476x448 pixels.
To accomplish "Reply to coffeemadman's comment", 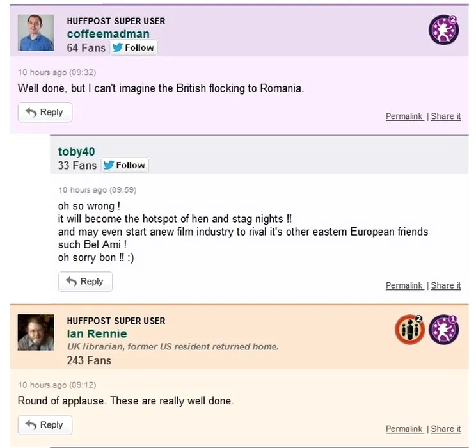I will (45, 113).
